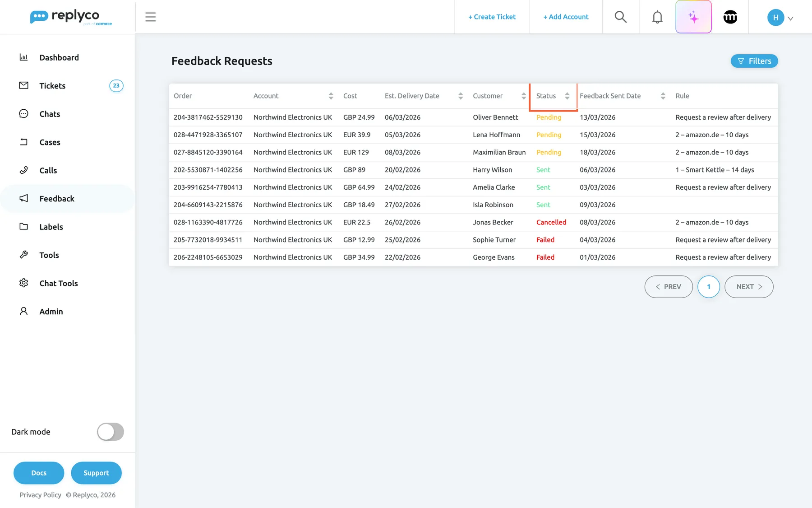Expand the user profile dropdown chevron
Screen dimensions: 812x508
(x=790, y=19)
